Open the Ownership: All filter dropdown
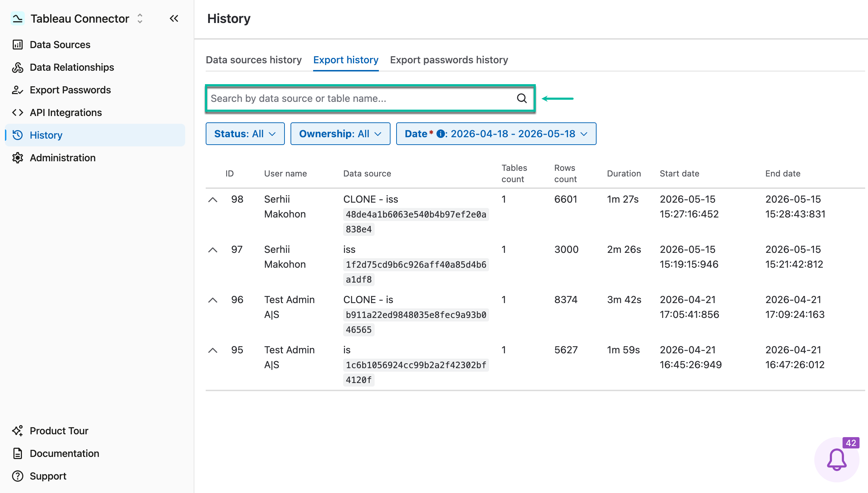 point(340,134)
